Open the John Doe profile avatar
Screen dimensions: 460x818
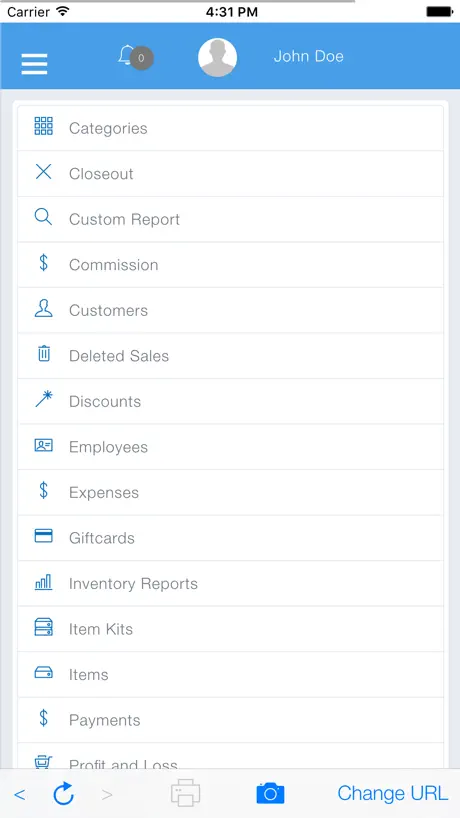217,57
